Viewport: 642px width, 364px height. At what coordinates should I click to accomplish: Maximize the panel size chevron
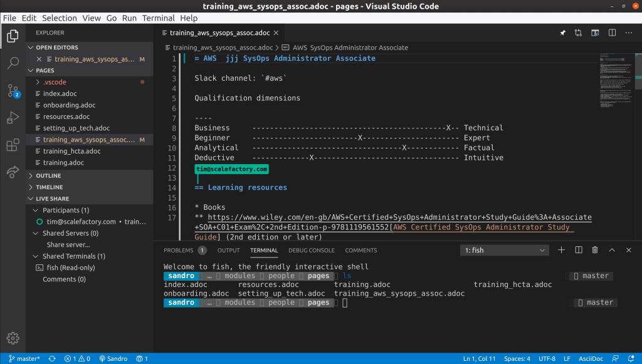612,250
